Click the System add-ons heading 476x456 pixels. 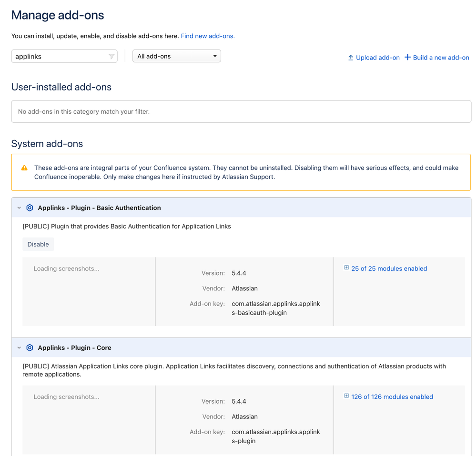click(47, 144)
